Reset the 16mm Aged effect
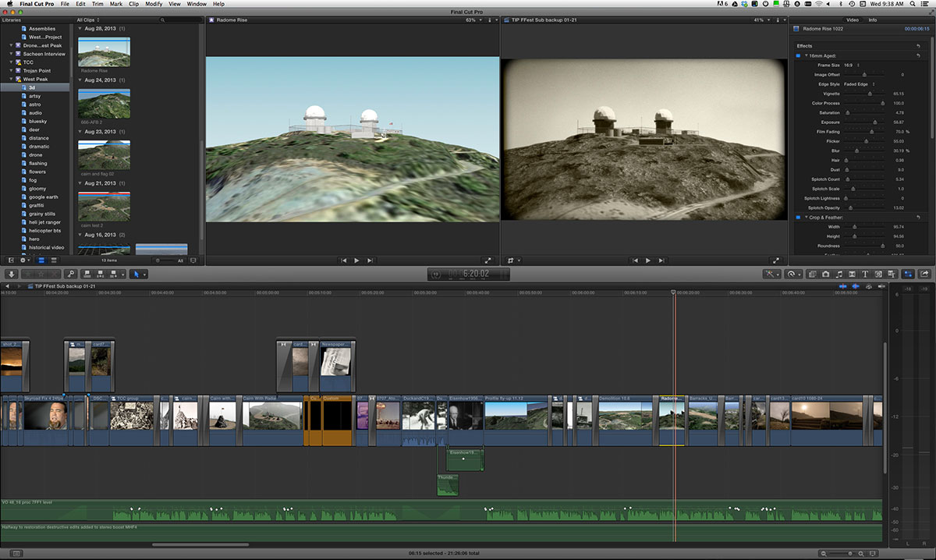 pyautogui.click(x=918, y=56)
